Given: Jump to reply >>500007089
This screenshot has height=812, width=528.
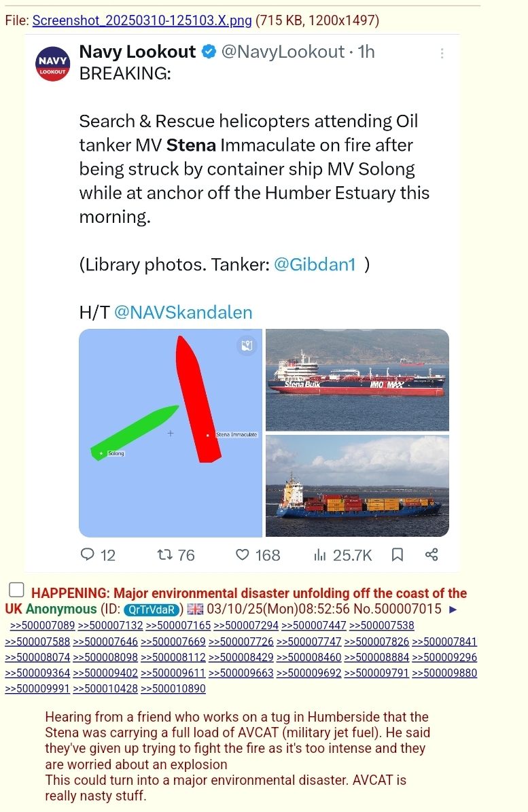Looking at the screenshot, I should (x=42, y=626).
